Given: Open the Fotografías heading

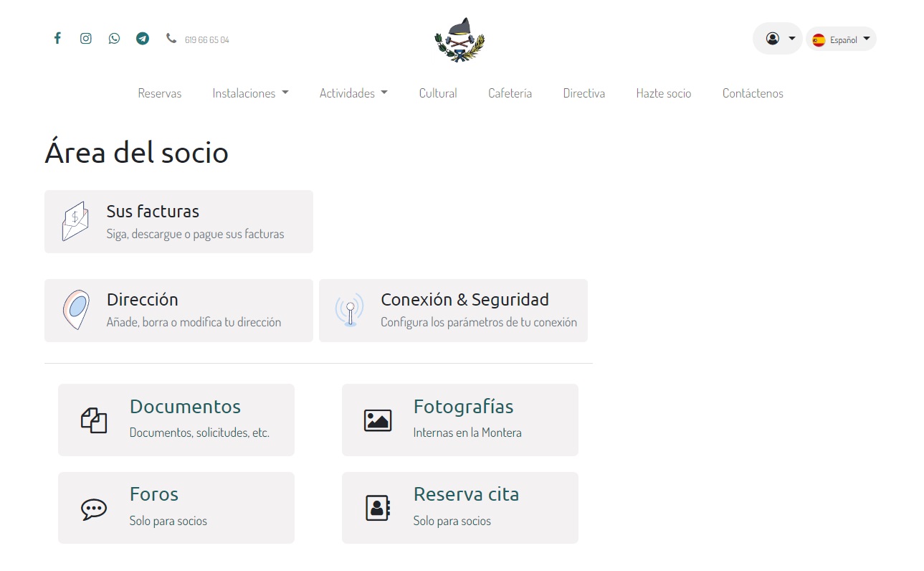Looking at the screenshot, I should (x=463, y=407).
